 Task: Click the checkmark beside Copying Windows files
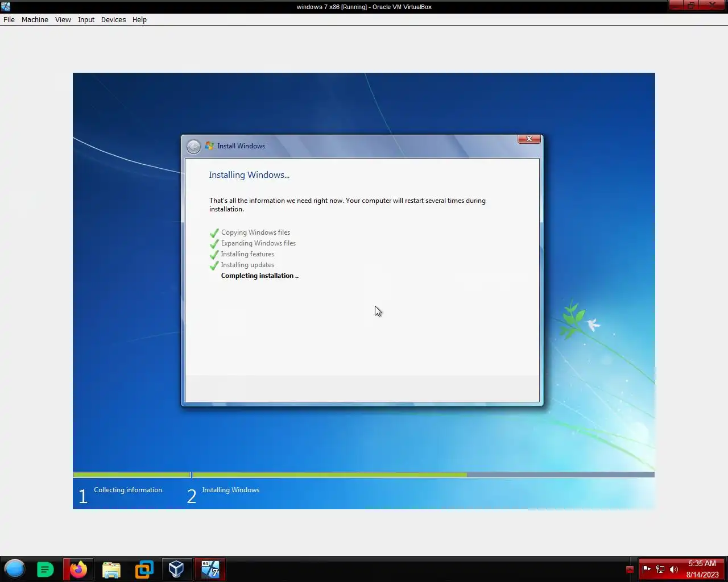click(214, 233)
